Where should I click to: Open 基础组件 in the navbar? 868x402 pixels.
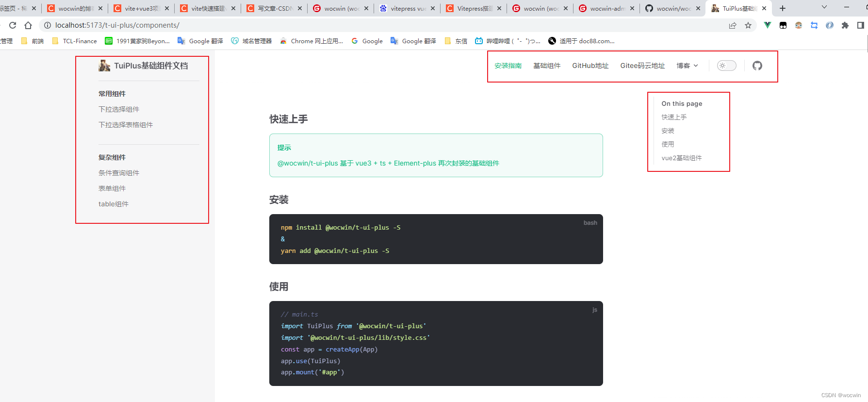click(547, 66)
